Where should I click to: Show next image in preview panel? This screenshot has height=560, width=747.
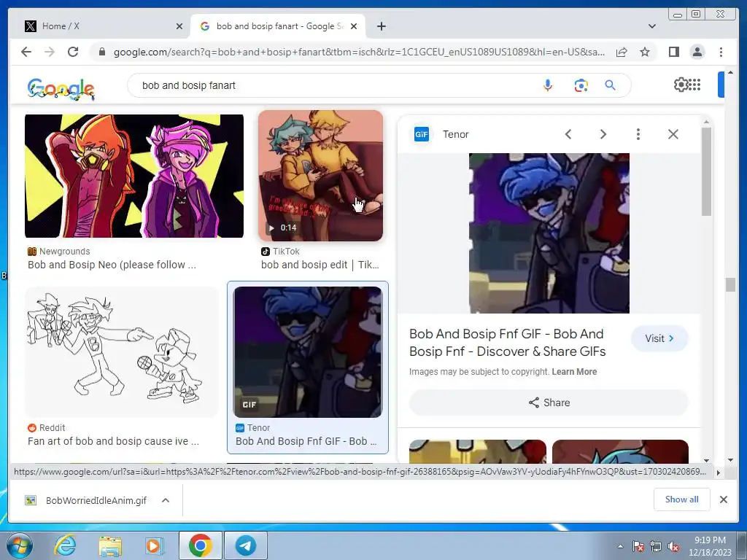coord(603,134)
